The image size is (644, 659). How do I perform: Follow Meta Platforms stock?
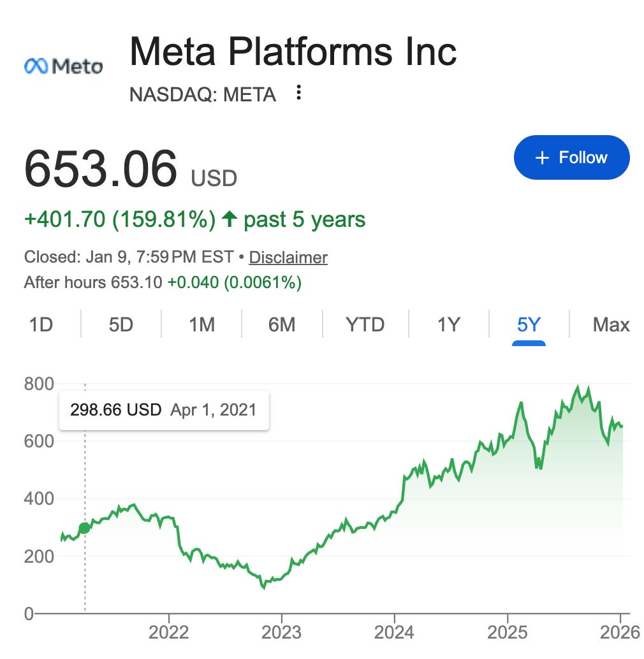(571, 157)
